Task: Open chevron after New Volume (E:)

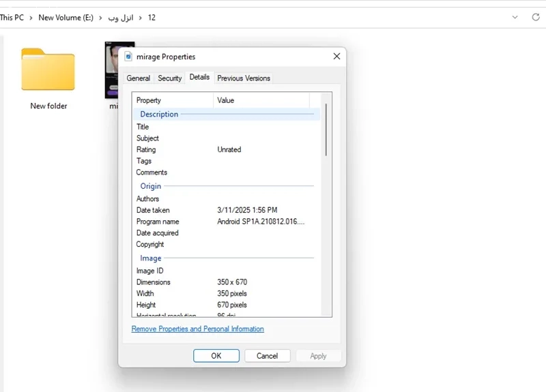Action: pyautogui.click(x=100, y=18)
